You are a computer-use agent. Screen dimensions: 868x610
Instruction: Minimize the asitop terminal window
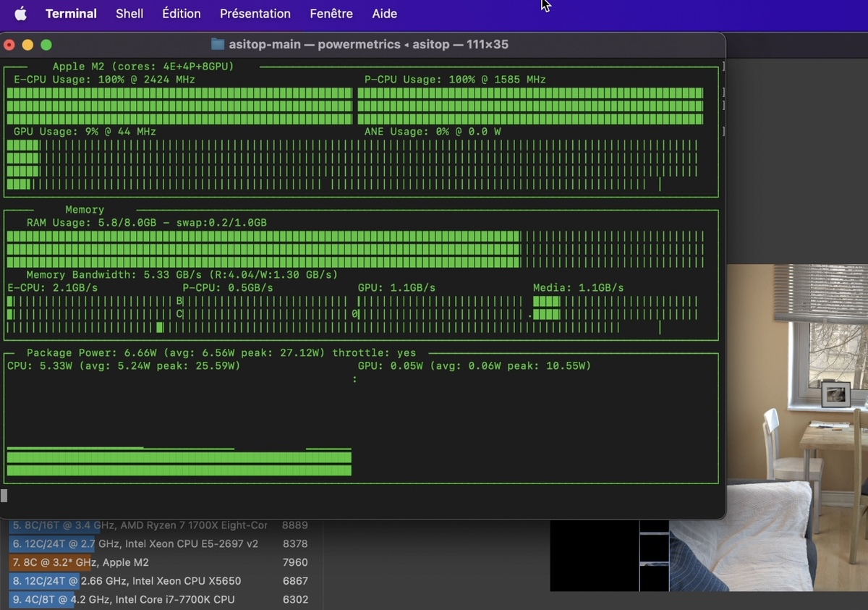pos(27,45)
